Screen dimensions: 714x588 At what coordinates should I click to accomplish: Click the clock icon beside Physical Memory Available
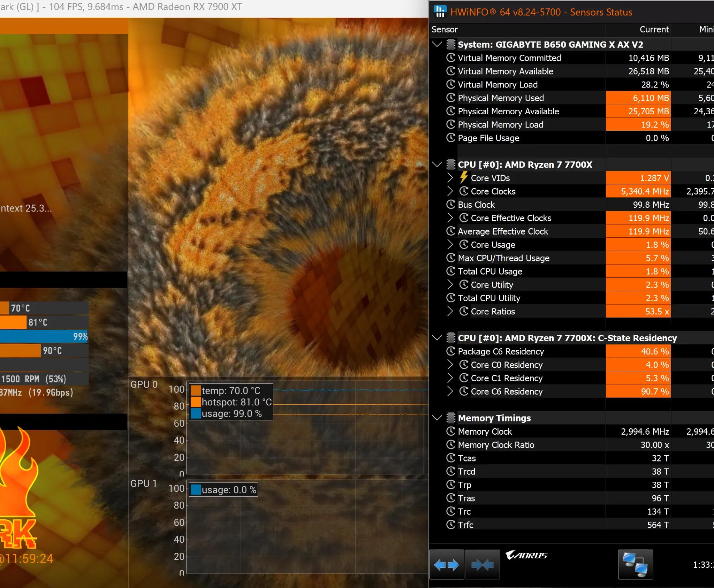[451, 111]
